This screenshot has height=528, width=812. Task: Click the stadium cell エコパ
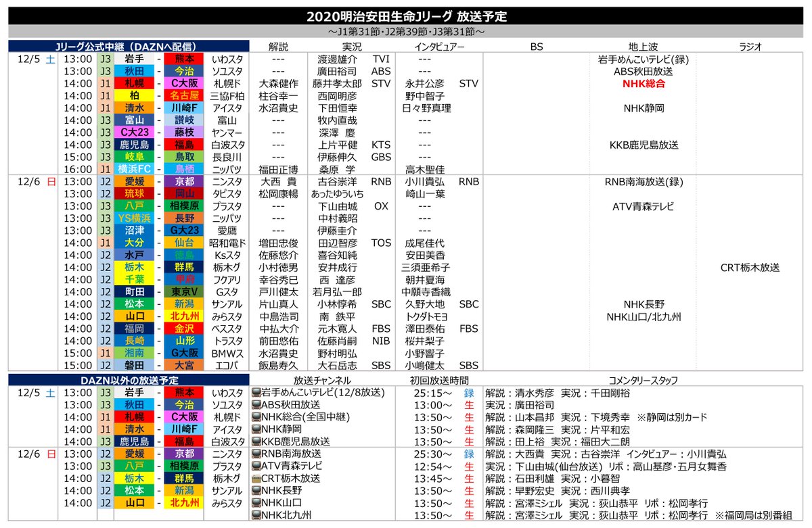pos(226,364)
